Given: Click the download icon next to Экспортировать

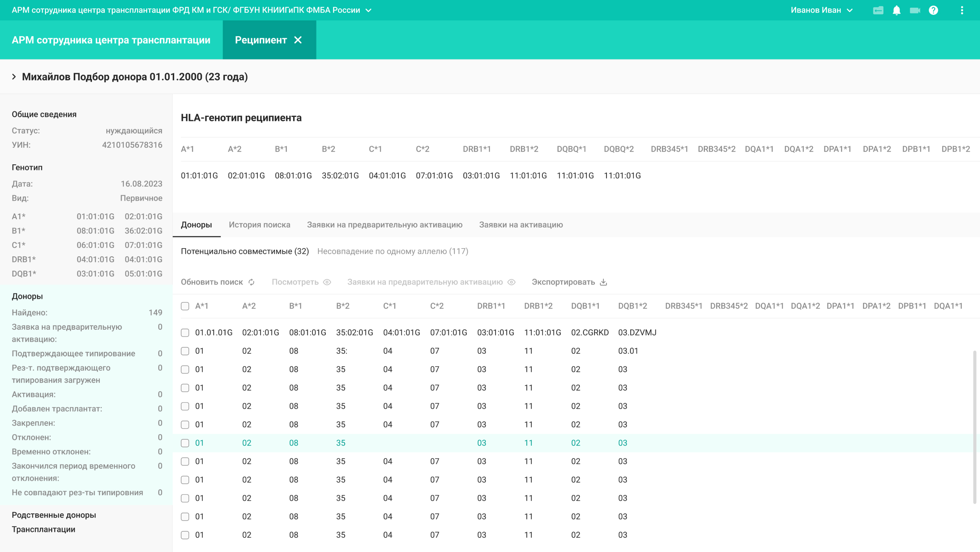Looking at the screenshot, I should (603, 282).
